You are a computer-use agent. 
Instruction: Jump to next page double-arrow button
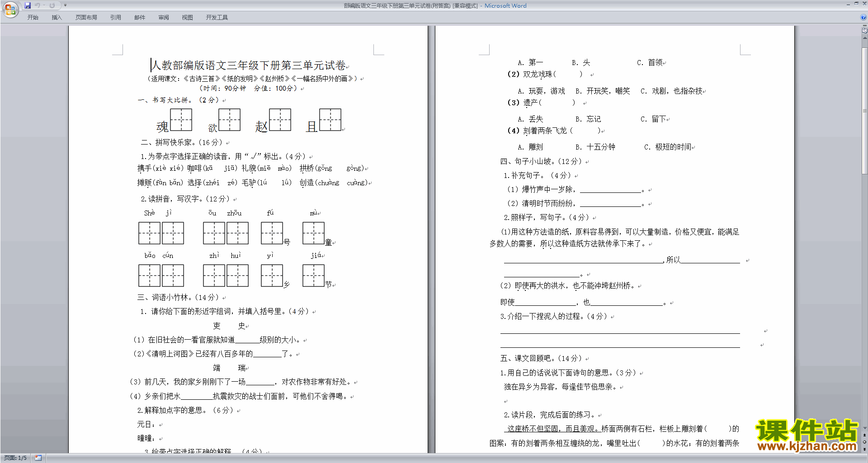point(865,449)
